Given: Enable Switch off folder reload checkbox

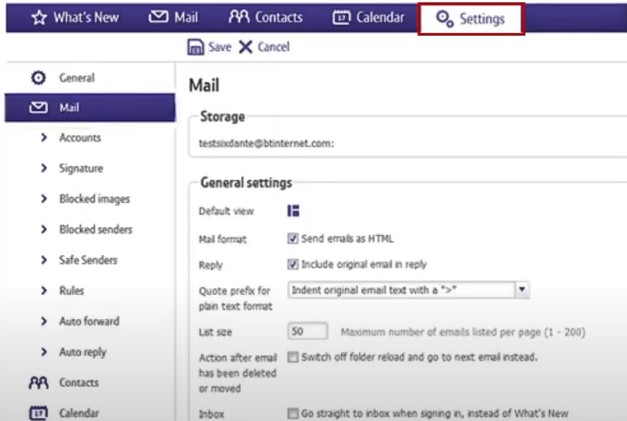Looking at the screenshot, I should [293, 357].
